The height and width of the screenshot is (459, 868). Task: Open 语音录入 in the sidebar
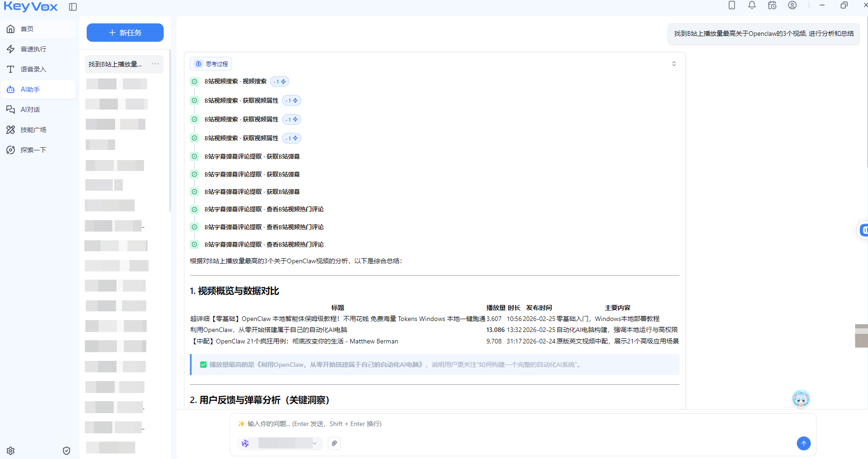click(33, 69)
